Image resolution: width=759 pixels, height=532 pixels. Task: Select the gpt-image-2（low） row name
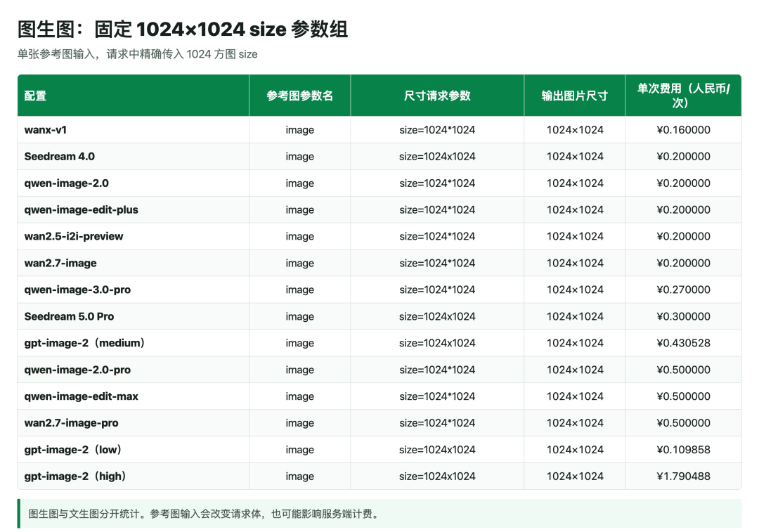[x=74, y=449]
